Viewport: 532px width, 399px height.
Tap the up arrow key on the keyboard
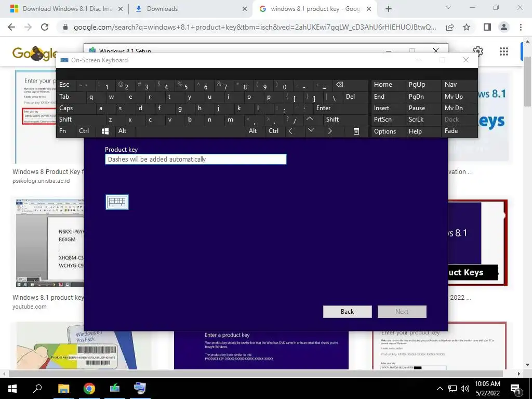tap(310, 119)
